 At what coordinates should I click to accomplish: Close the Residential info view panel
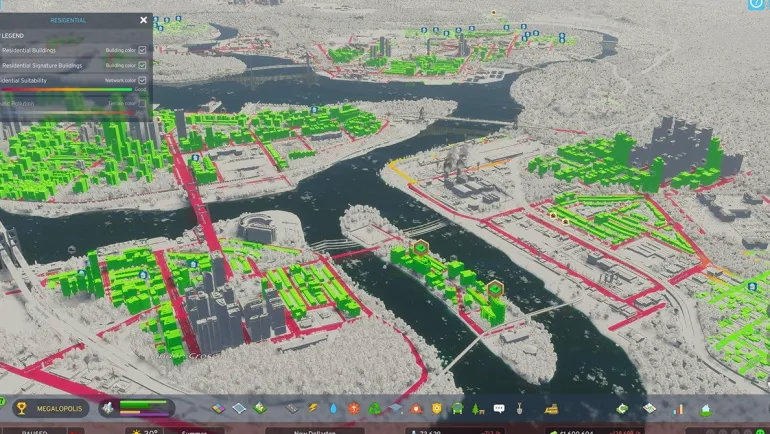tap(143, 20)
